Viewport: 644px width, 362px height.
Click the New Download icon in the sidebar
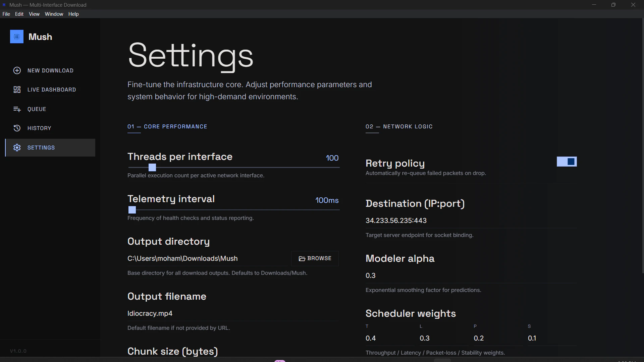17,70
